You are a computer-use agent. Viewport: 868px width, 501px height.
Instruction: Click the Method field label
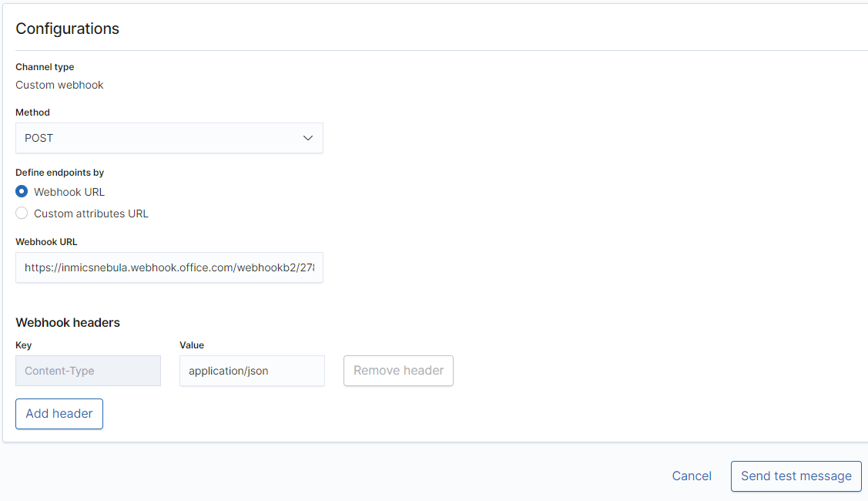32,112
